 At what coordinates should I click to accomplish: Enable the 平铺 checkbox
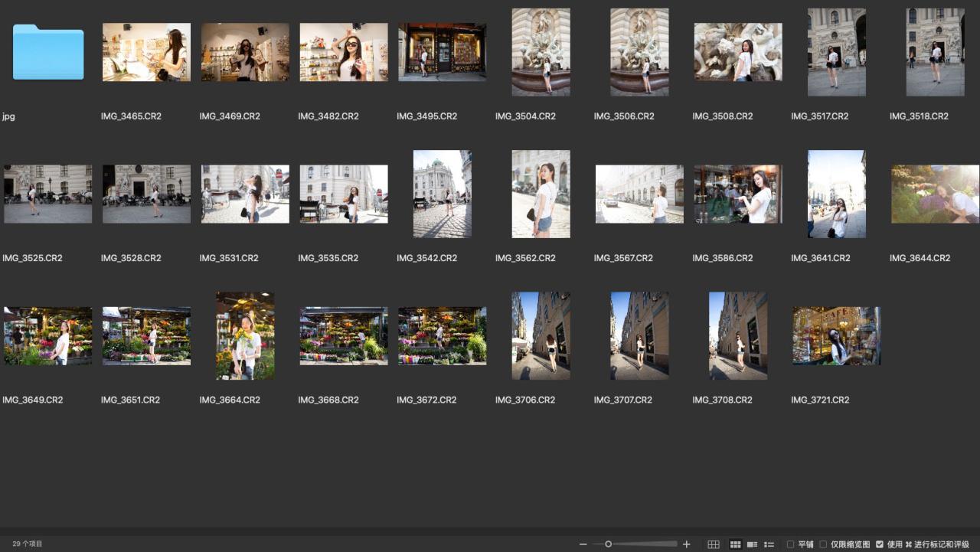click(791, 544)
